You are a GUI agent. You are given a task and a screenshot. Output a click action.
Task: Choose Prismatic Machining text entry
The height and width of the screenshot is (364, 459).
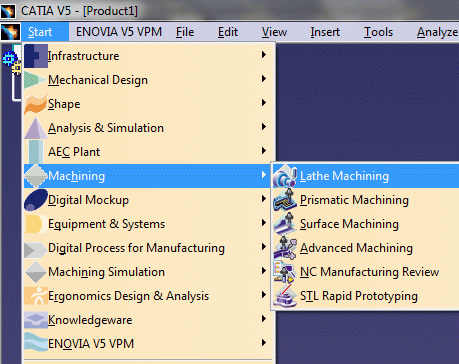pos(354,200)
